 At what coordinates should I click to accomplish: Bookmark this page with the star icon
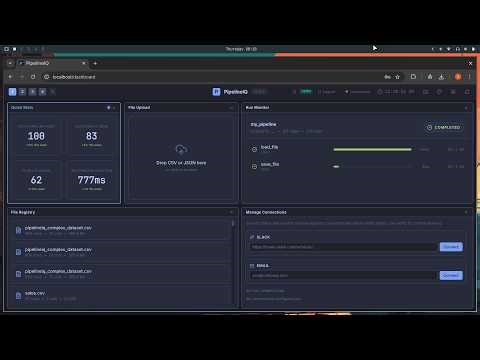[397, 77]
